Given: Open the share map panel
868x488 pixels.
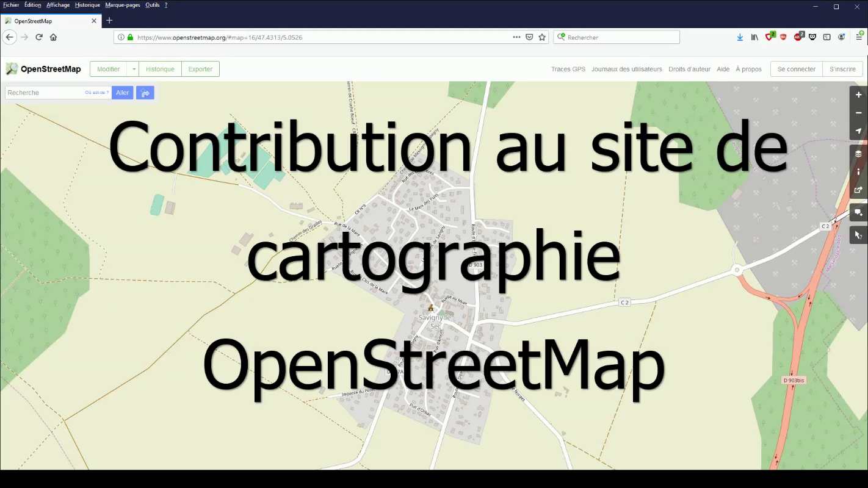Looking at the screenshot, I should (858, 190).
